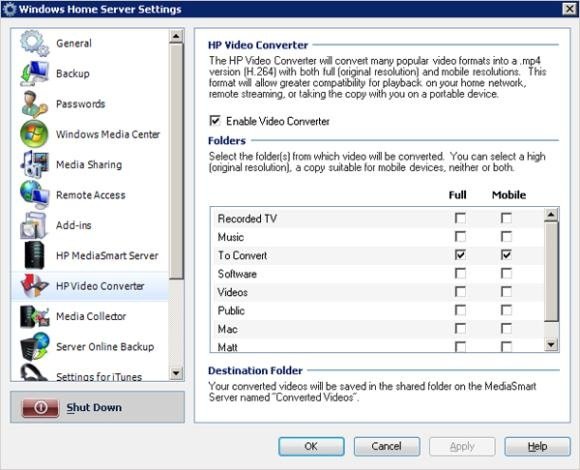
Task: Click the Media Sharing music icon
Action: click(34, 164)
